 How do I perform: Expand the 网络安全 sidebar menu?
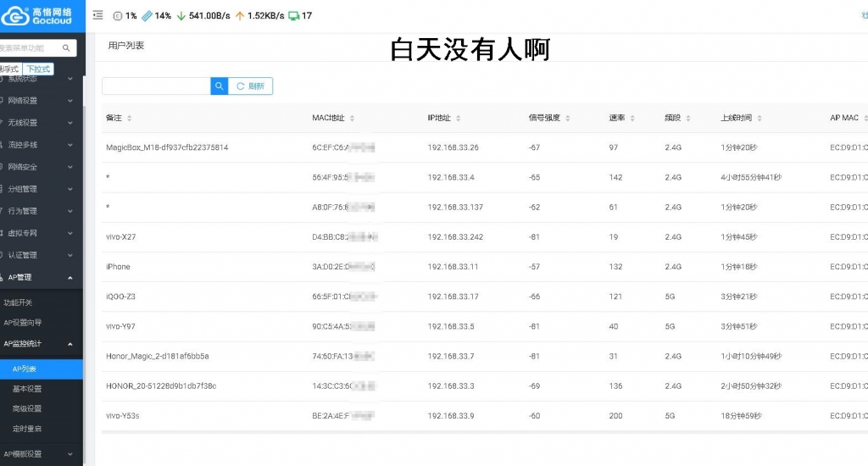point(41,167)
